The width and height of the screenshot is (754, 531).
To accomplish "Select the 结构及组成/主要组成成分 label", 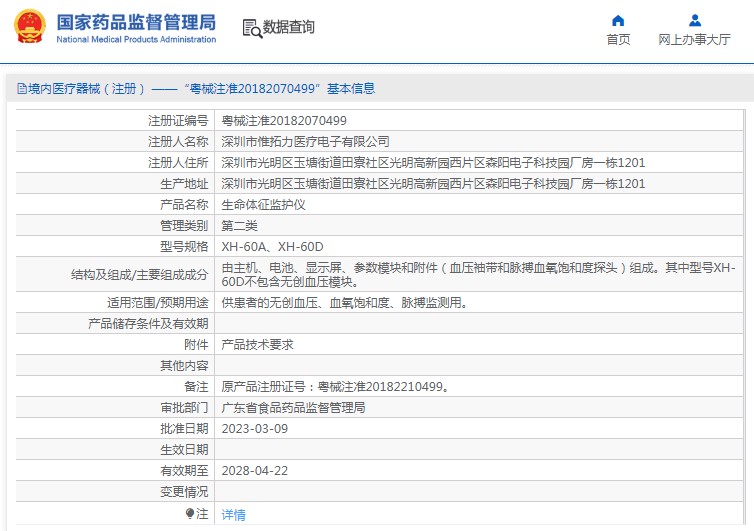I will [139, 275].
